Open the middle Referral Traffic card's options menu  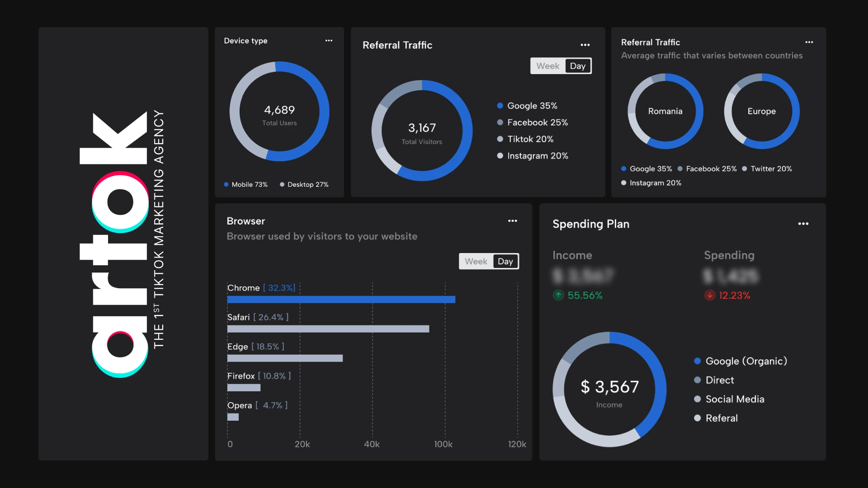tap(585, 45)
